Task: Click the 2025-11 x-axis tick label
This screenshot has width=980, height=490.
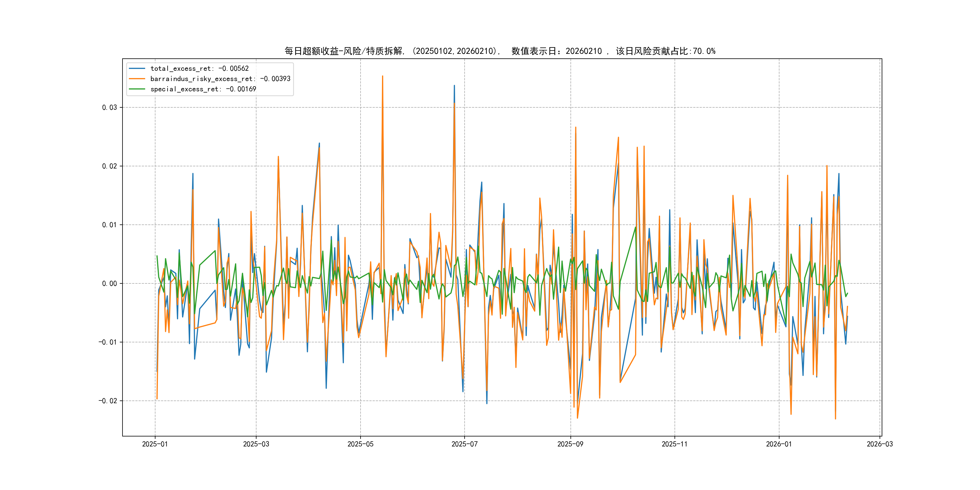Action: point(675,444)
